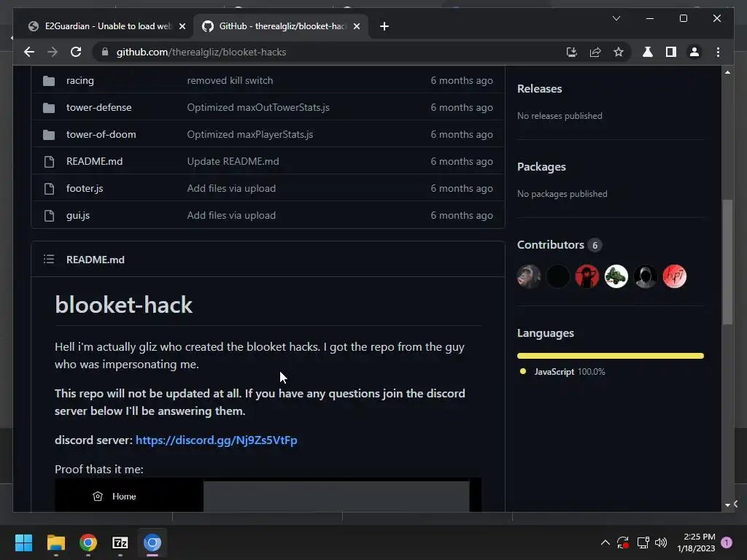Open the monkey avatar contributor

(529, 276)
